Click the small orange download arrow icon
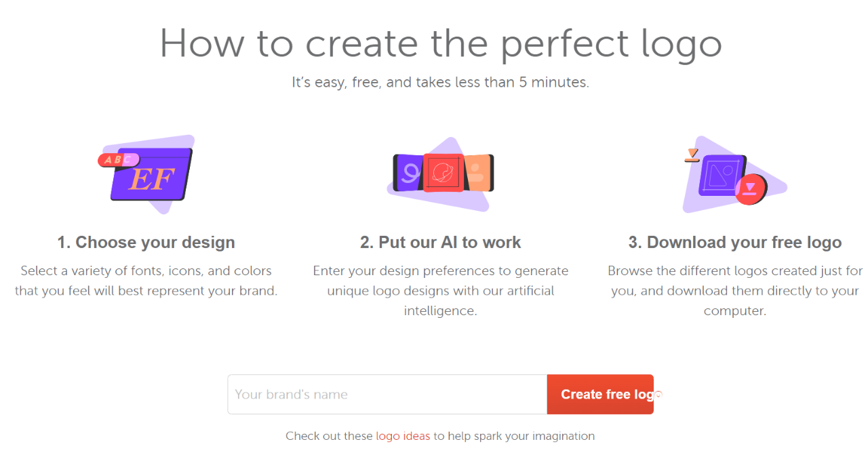 tap(692, 155)
